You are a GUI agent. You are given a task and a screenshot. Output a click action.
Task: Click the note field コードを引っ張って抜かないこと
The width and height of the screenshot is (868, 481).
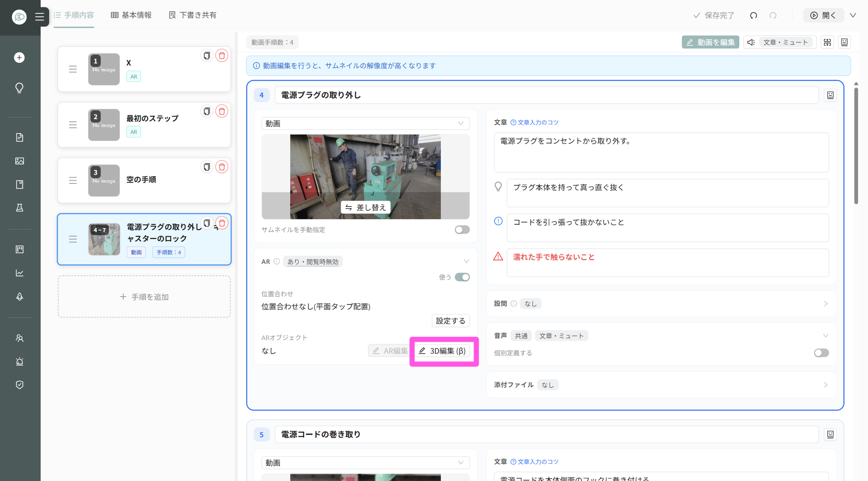tap(667, 228)
